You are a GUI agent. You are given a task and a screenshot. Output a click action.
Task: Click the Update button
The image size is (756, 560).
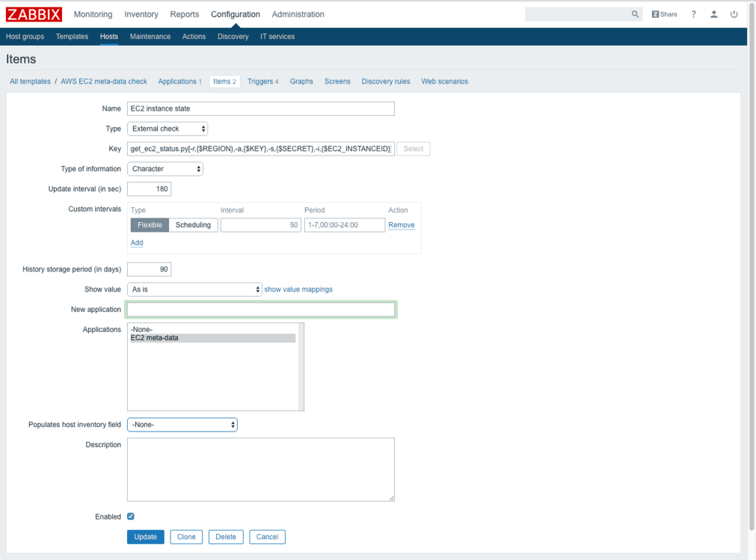(x=145, y=537)
